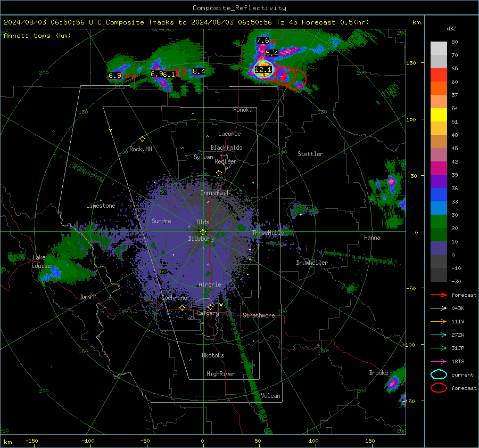Click the Ponoka city label
The height and width of the screenshot is (448, 479).
(243, 110)
